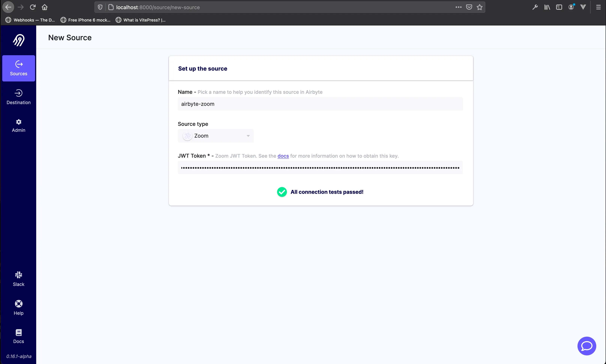The height and width of the screenshot is (364, 606).
Task: Click the browser reload button
Action: 33,7
